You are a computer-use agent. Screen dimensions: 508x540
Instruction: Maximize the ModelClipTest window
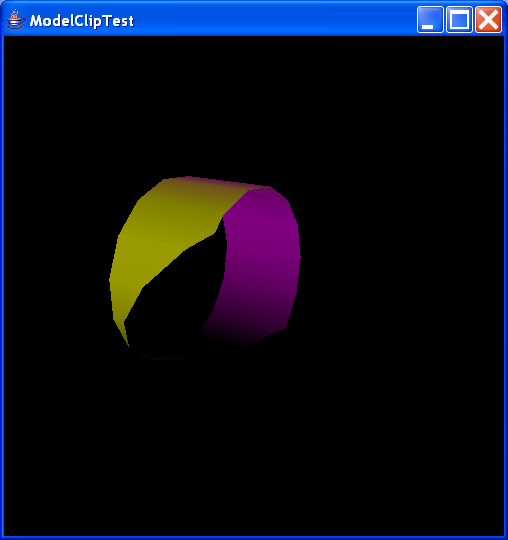click(x=459, y=20)
